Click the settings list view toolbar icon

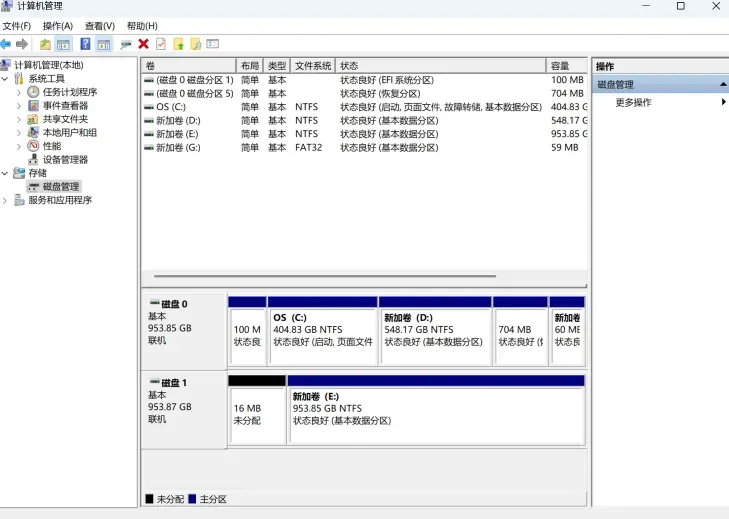pos(212,44)
